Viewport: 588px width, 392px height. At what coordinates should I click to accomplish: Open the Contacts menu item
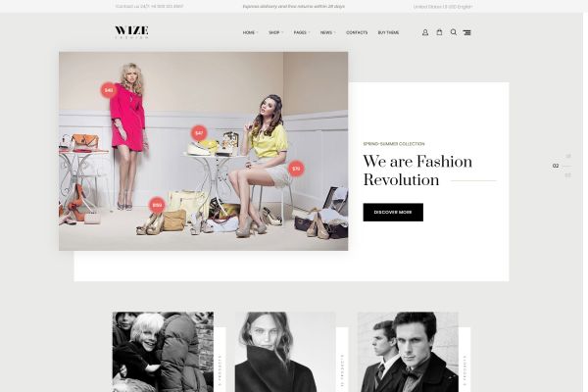[357, 32]
